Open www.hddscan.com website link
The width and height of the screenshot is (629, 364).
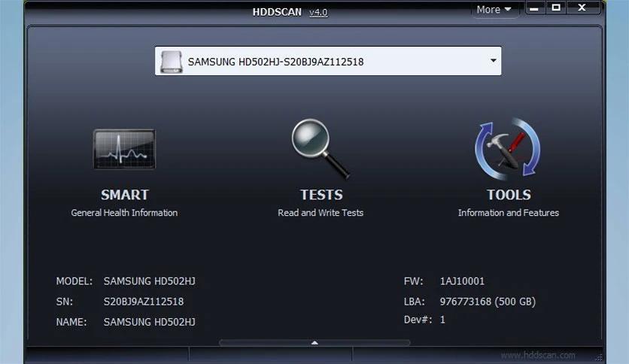click(537, 355)
